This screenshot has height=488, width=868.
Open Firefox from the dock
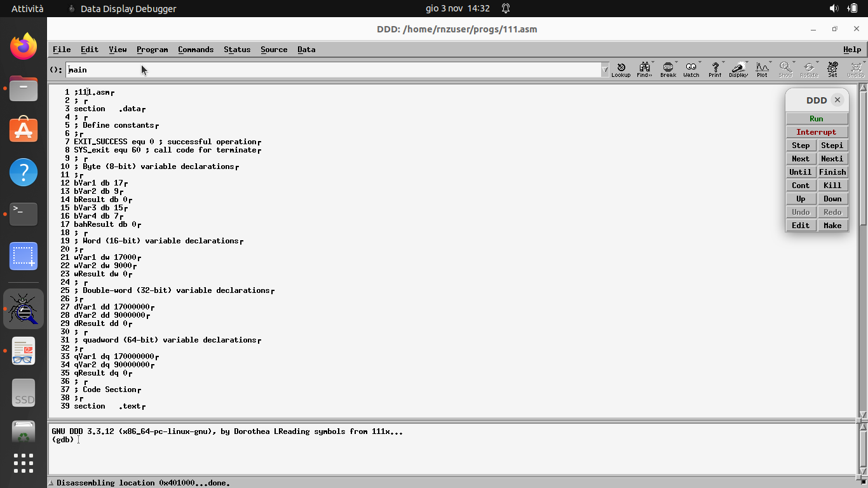(x=24, y=46)
